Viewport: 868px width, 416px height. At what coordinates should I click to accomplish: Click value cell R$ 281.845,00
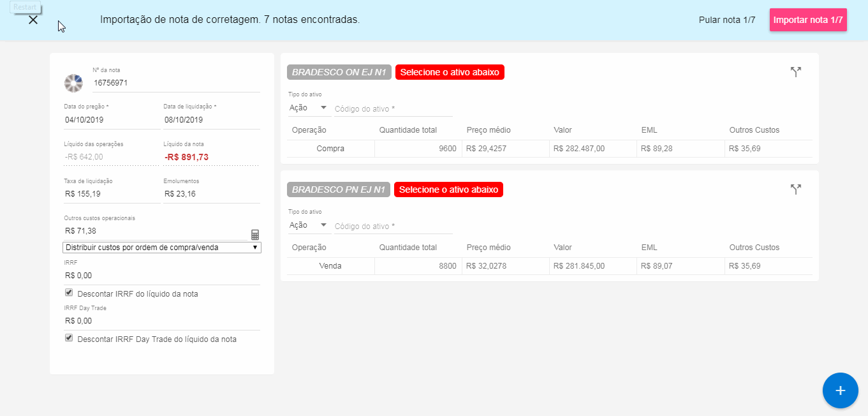point(593,266)
